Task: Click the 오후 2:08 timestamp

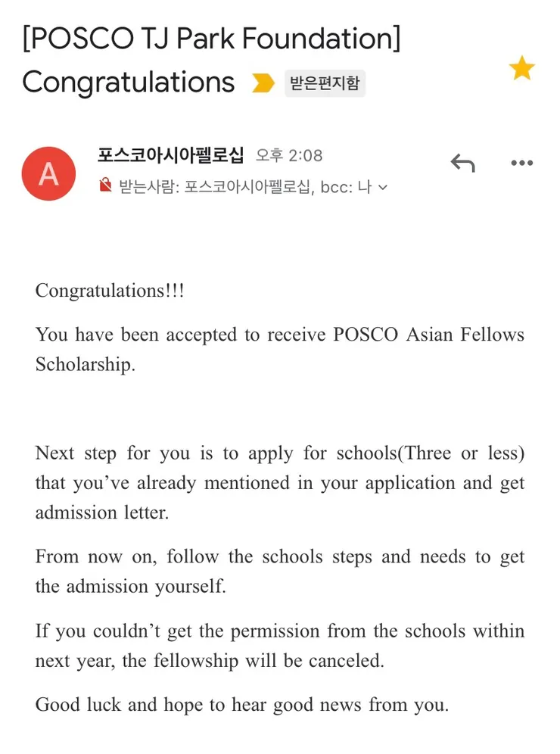Action: [x=289, y=155]
